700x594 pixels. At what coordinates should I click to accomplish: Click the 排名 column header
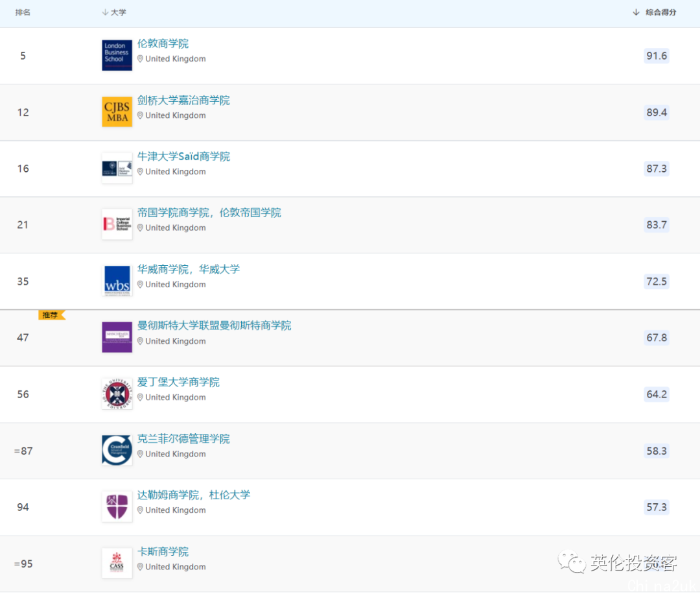(x=23, y=12)
